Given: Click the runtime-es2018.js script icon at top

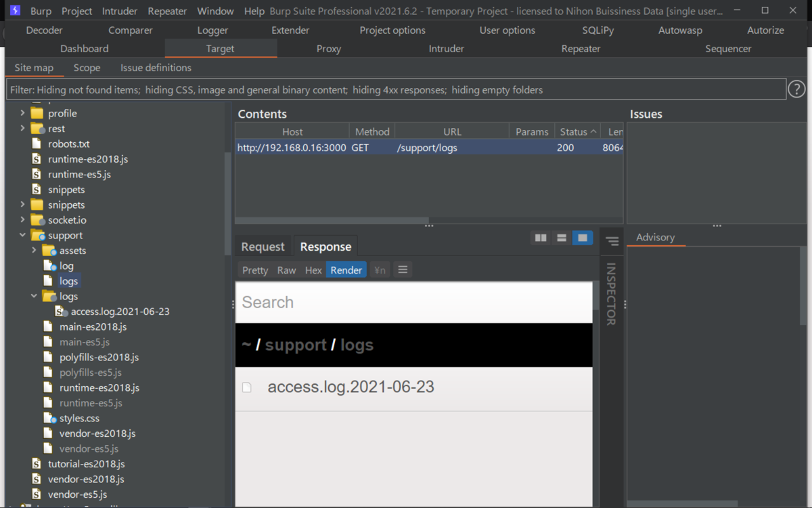Looking at the screenshot, I should click(37, 159).
